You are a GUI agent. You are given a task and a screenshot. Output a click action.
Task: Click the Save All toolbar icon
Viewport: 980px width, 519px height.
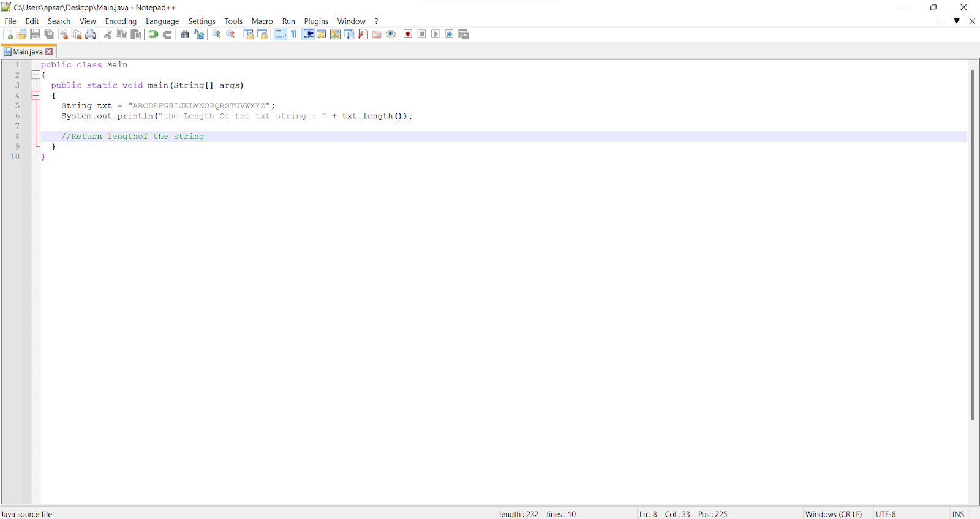coord(49,34)
